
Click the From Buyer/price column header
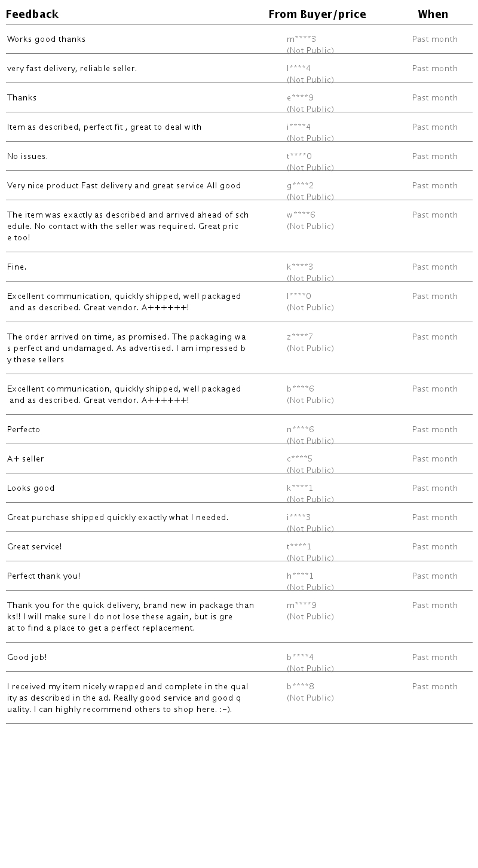[x=317, y=14]
